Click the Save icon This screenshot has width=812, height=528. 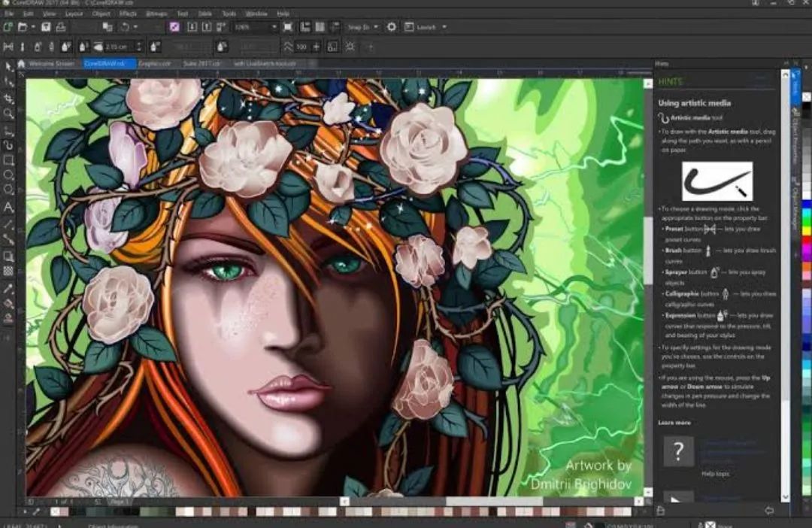click(x=46, y=27)
